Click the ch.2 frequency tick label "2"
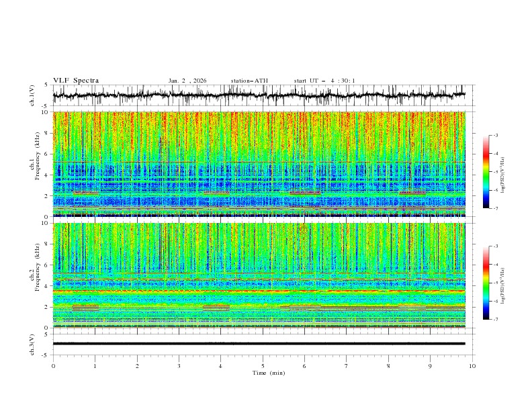532x411 pixels. (48, 307)
